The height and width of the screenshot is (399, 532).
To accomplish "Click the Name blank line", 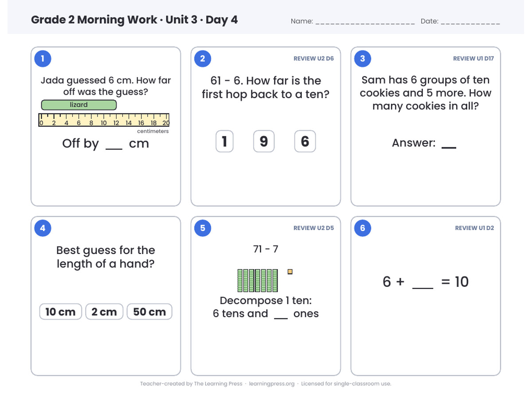I will [365, 23].
